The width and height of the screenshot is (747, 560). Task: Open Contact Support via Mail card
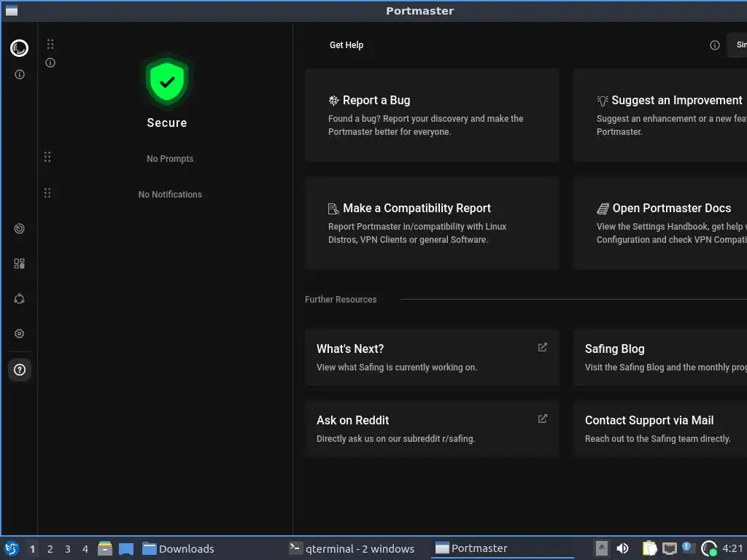pos(660,429)
